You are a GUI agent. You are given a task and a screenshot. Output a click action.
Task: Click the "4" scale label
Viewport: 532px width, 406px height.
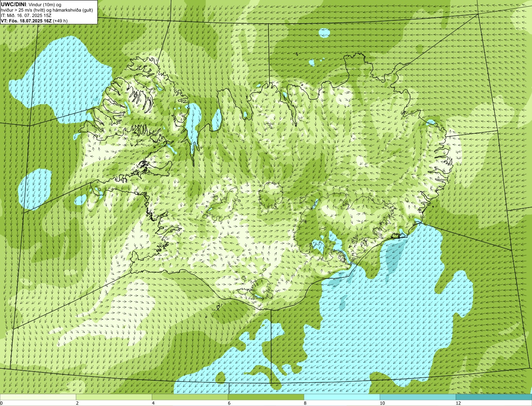coord(153,403)
